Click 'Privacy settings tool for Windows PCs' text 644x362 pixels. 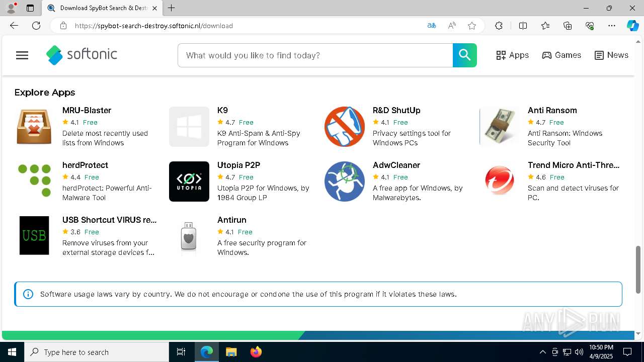[x=412, y=138]
